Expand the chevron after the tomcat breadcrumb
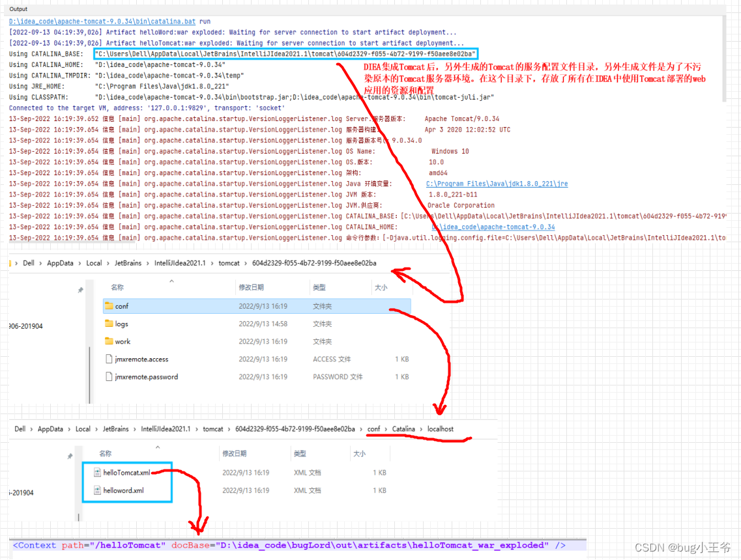This screenshot has width=741, height=560. click(x=247, y=263)
